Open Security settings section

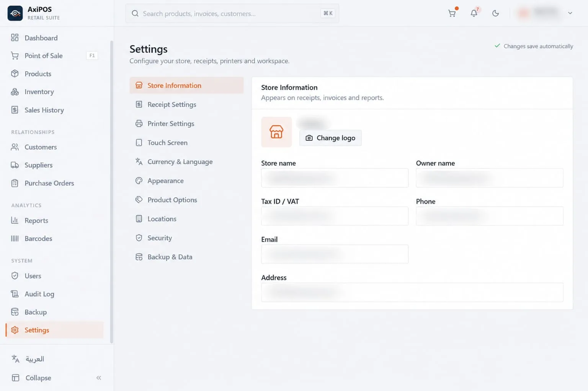186,238
